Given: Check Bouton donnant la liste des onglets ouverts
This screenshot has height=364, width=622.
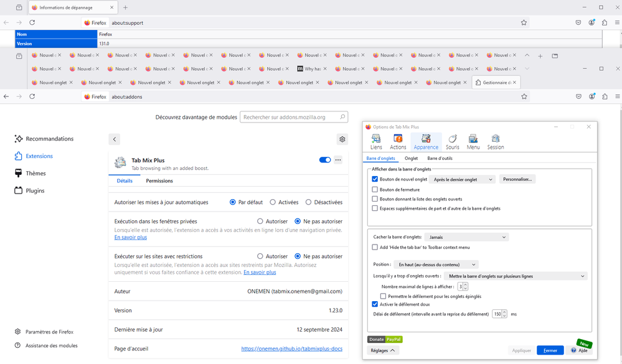Looking at the screenshot, I should (x=375, y=198).
